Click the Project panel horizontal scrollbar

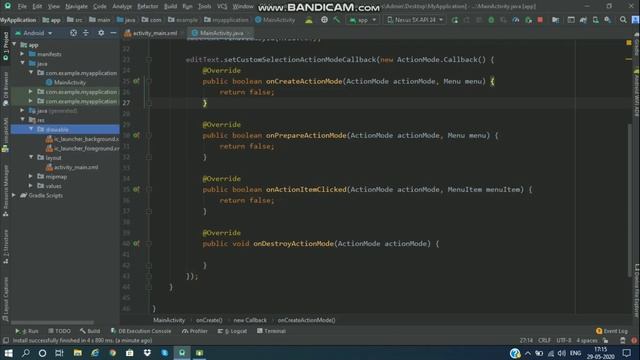pos(52,322)
